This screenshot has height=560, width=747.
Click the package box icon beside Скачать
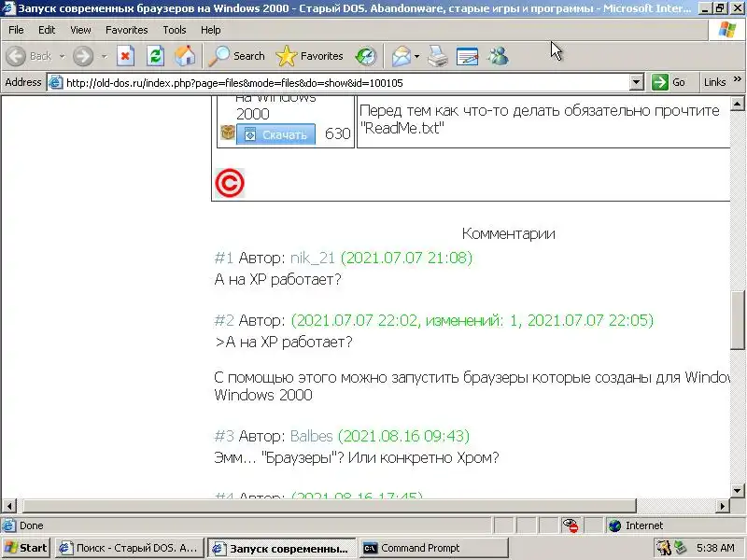(x=227, y=133)
